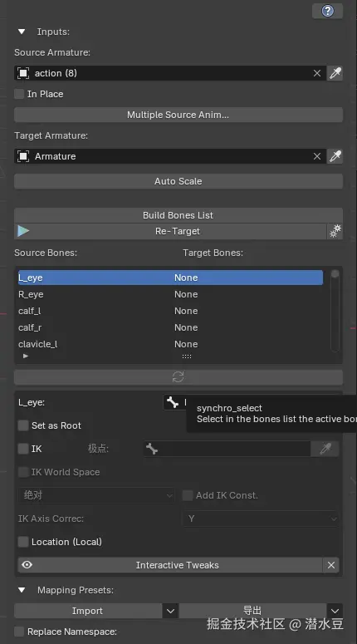The image size is (357, 644).
Task: Open the Re-Target settings gear icon
Action: coord(335,231)
